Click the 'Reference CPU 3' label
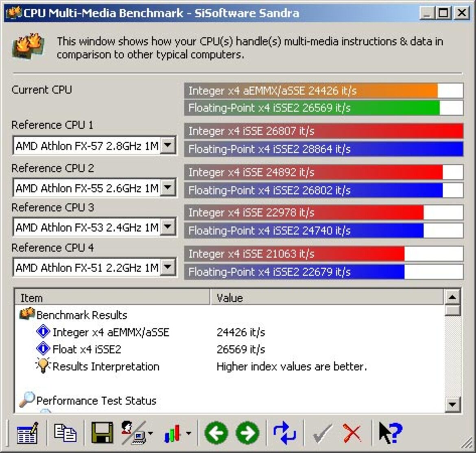The width and height of the screenshot is (476, 453). tap(52, 208)
